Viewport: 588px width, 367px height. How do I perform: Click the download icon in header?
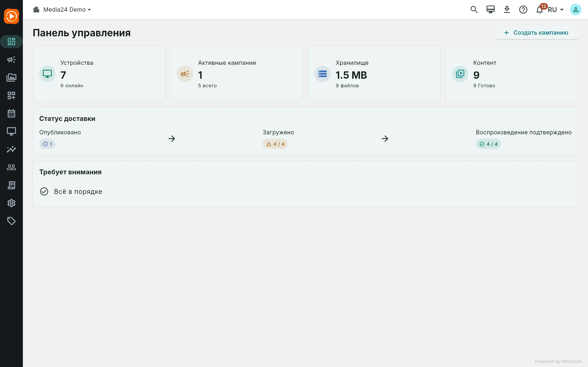pos(507,10)
